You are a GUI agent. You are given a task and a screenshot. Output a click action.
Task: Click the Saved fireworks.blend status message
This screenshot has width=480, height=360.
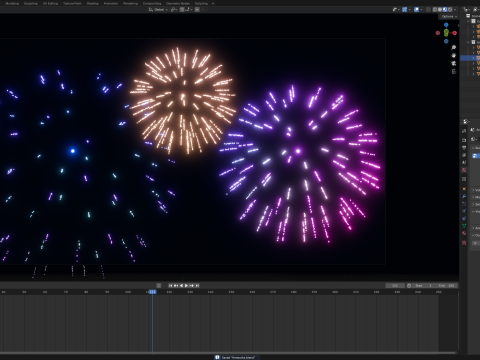coord(238,357)
